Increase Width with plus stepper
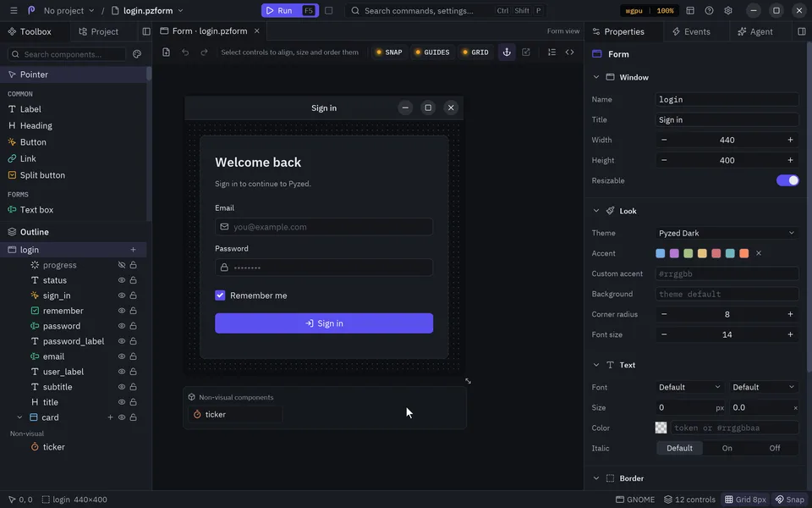 (x=790, y=140)
